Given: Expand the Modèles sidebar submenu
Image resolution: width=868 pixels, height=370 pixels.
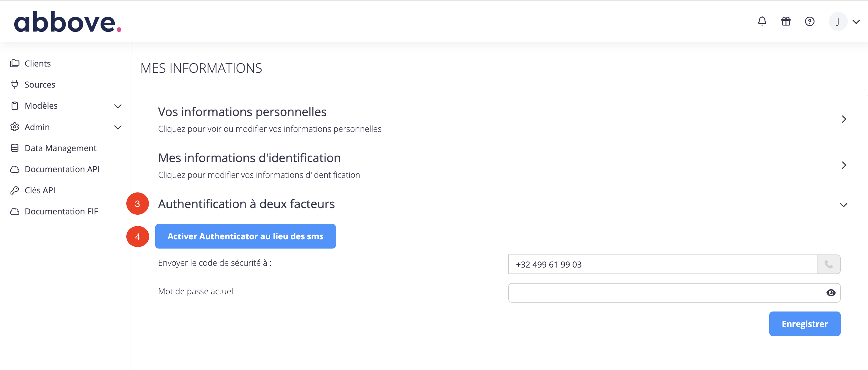Looking at the screenshot, I should [x=118, y=106].
